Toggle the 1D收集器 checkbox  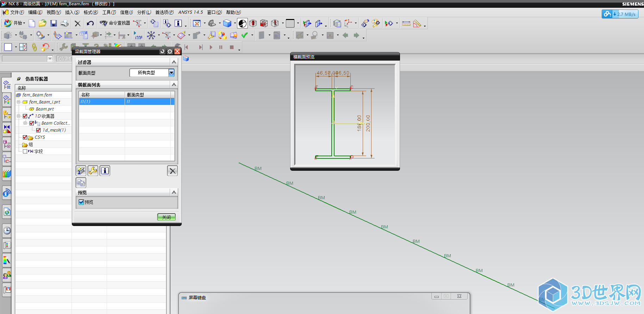[25, 116]
